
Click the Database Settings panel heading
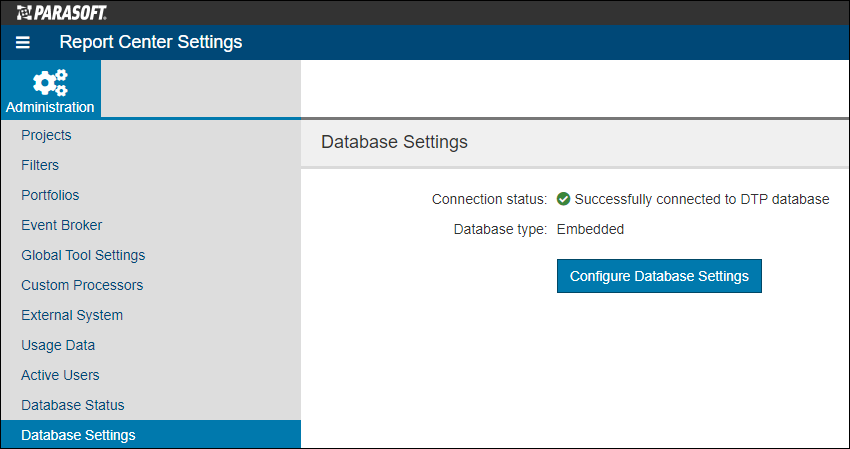tap(394, 142)
